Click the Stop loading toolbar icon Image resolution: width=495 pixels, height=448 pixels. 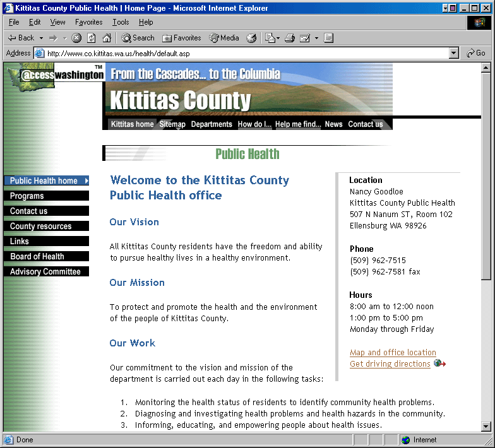point(76,38)
